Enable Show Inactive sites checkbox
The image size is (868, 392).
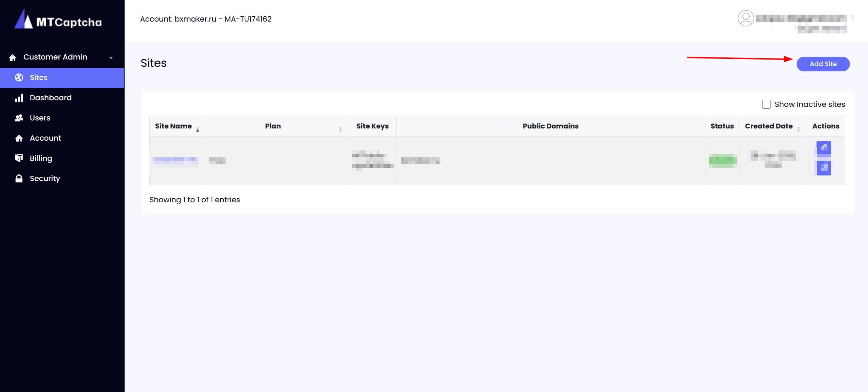coord(766,104)
